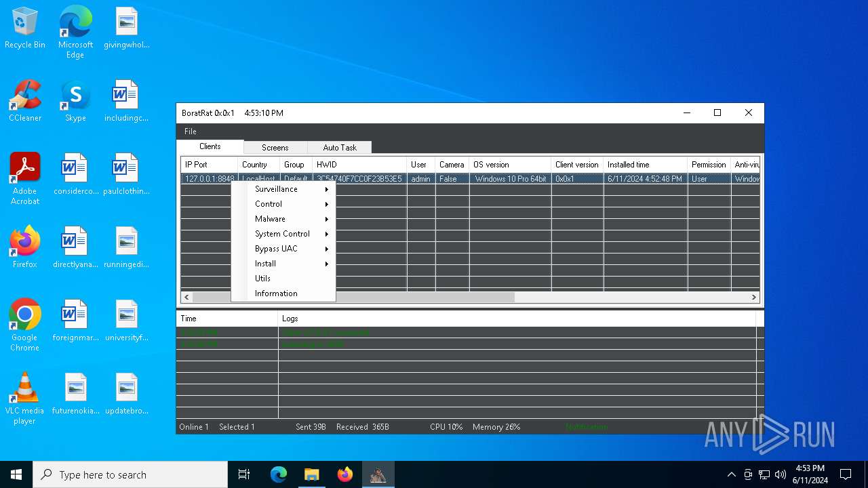868x488 pixels.
Task: Open the Google Chrome desktop shortcut
Action: coord(25,325)
